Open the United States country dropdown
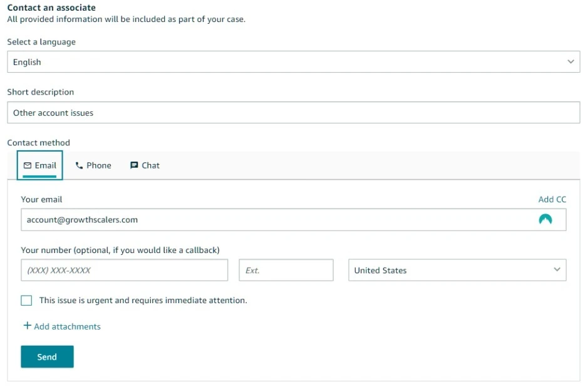 tap(457, 270)
